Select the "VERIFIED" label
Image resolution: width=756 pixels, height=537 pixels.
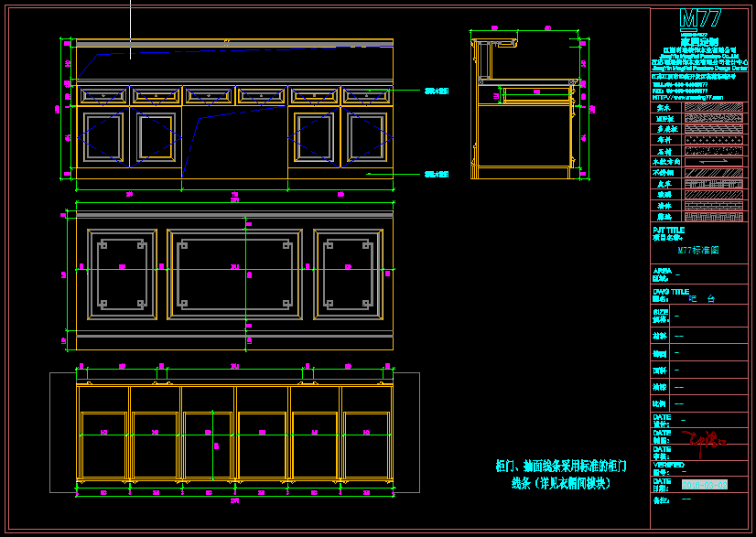(669, 465)
